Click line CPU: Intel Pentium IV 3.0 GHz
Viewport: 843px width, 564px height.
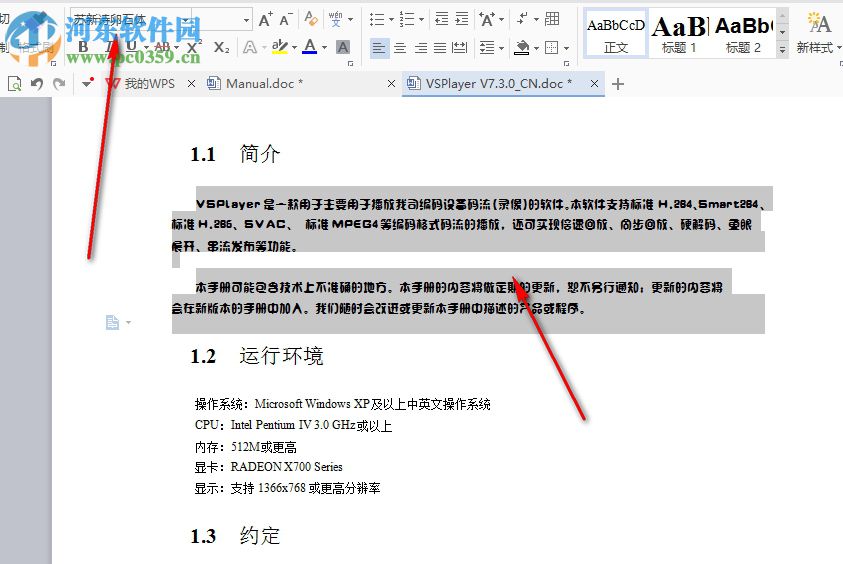click(293, 425)
